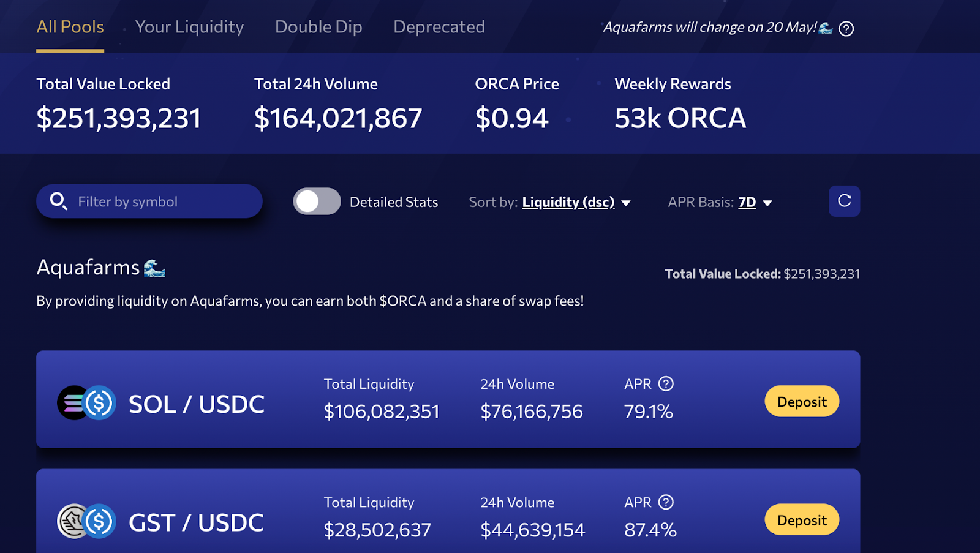Deposit into the SOL / USDC pool
980x553 pixels.
click(802, 401)
